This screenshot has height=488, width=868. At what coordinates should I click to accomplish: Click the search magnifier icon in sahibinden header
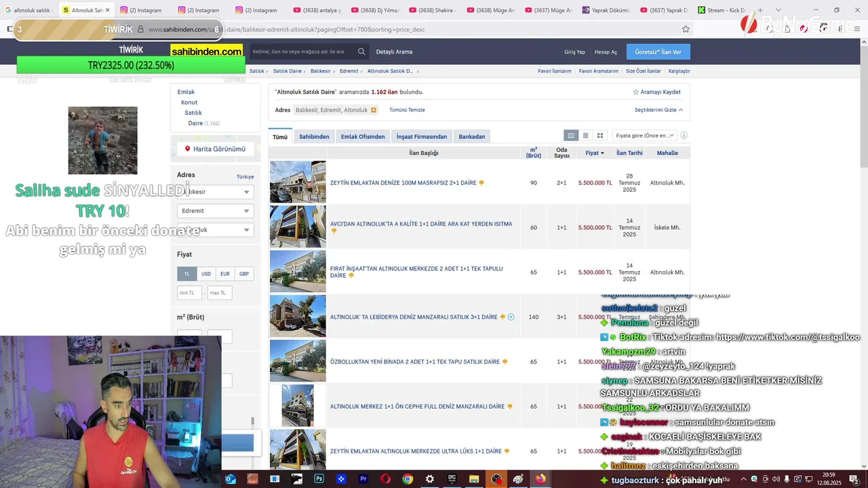click(x=361, y=52)
